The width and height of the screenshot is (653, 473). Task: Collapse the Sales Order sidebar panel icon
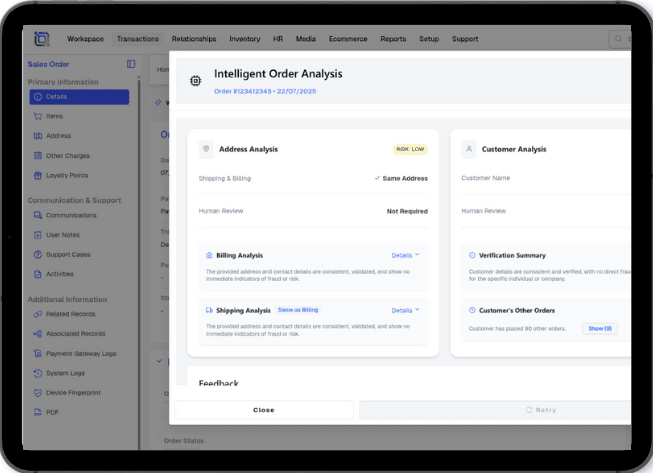coord(131,64)
